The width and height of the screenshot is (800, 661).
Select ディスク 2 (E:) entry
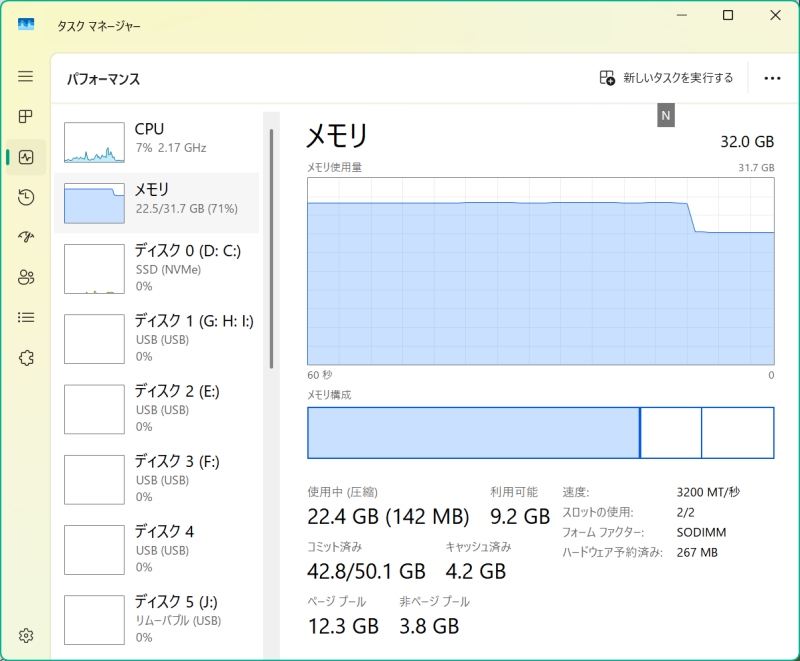click(x=157, y=409)
